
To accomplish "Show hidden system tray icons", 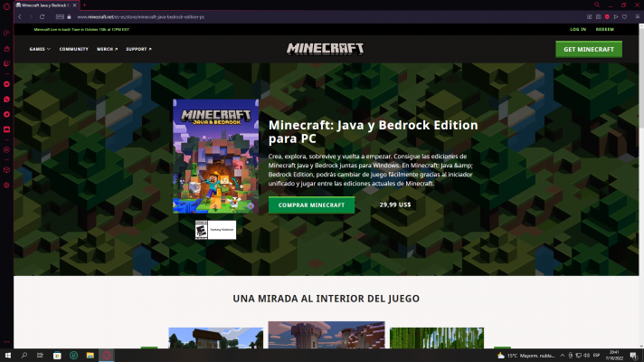I will [563, 356].
